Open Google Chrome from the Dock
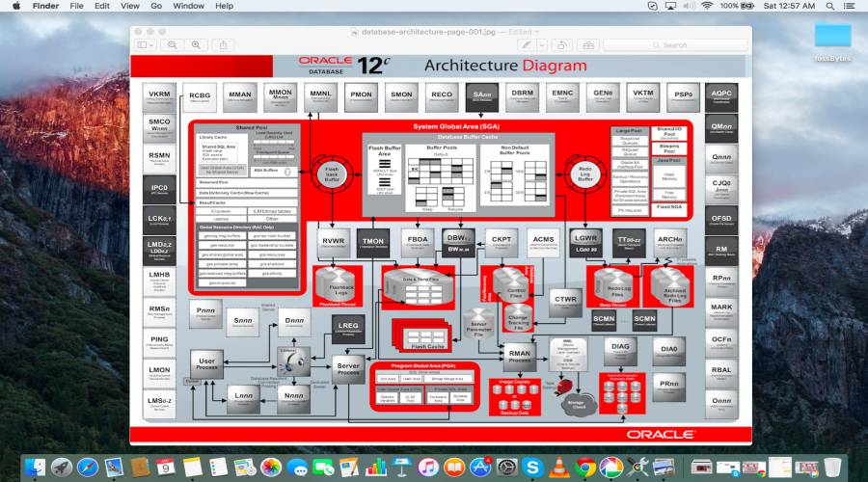The image size is (868, 482). pos(585,468)
